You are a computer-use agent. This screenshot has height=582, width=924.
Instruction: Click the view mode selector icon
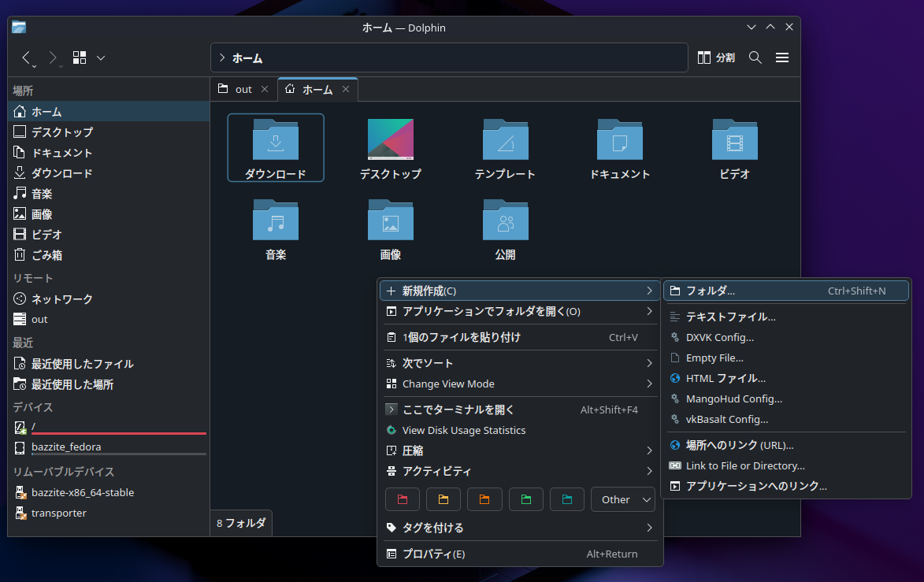(x=79, y=57)
